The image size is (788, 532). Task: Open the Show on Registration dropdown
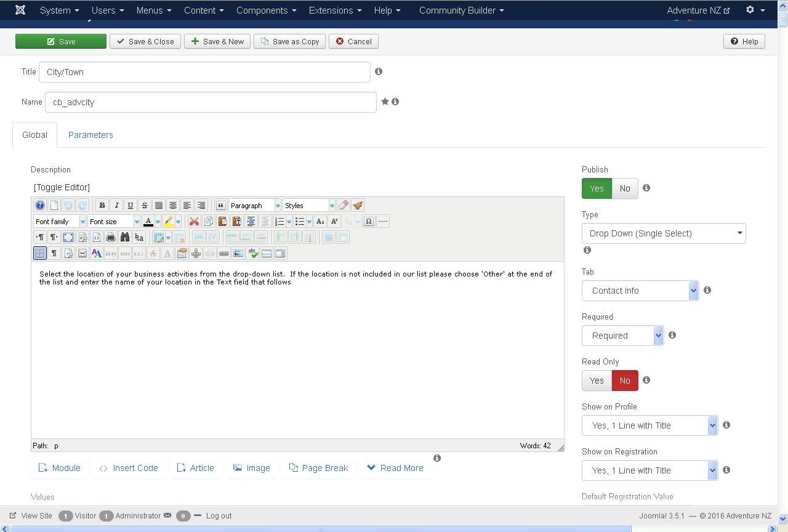[649, 470]
